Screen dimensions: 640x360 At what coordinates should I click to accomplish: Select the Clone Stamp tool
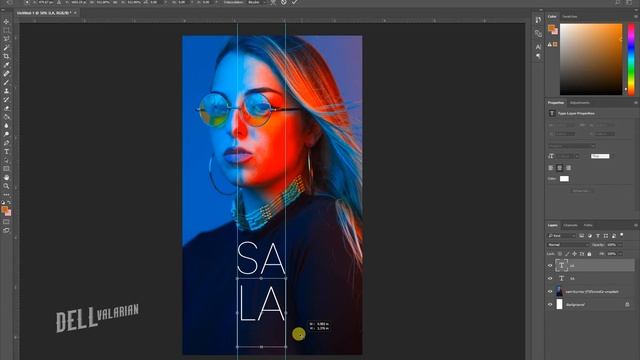pyautogui.click(x=6, y=91)
